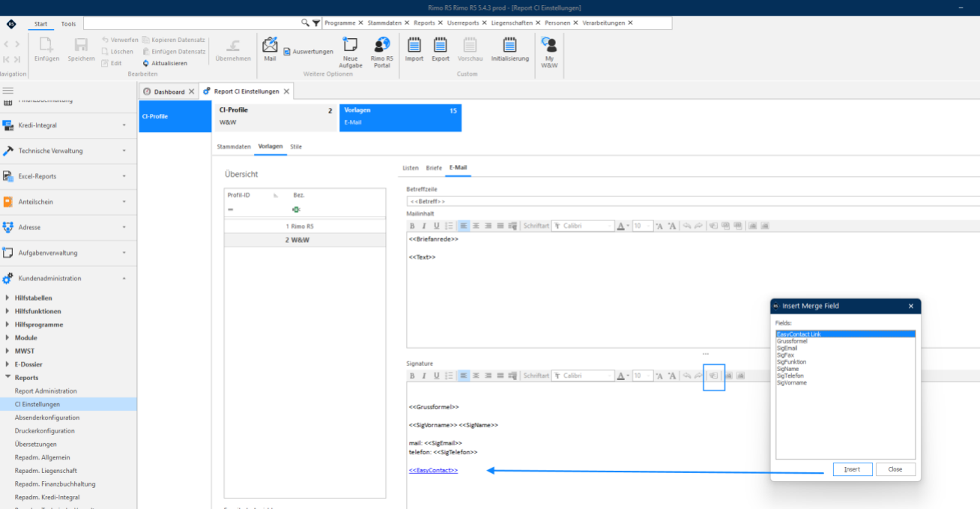This screenshot has width=980, height=509.
Task: Select the Vorlagen E-Mail tile
Action: (400, 118)
